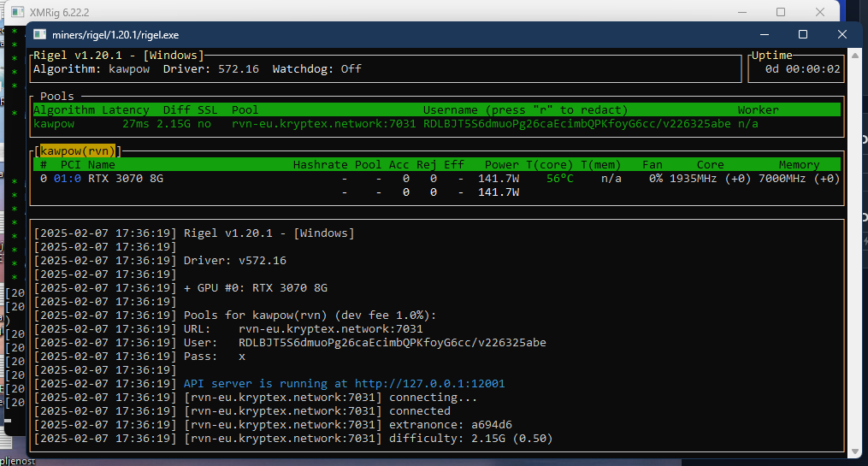Click the 'Pools for kawpow(rvn) (dev fee 1.0%):' log line

[310, 316]
